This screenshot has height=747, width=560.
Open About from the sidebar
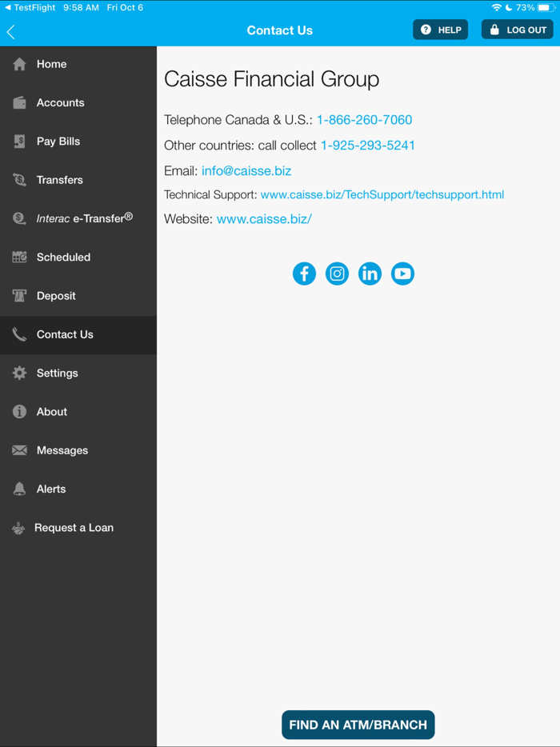pyautogui.click(x=78, y=412)
